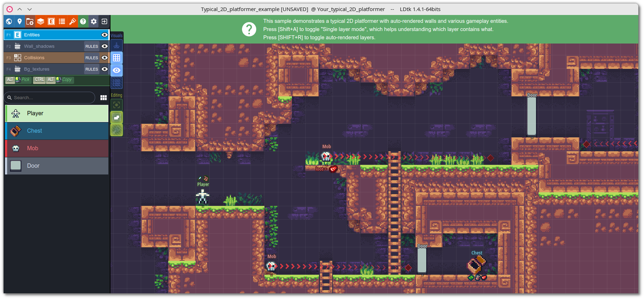Switch entity list to grid view

pos(104,98)
